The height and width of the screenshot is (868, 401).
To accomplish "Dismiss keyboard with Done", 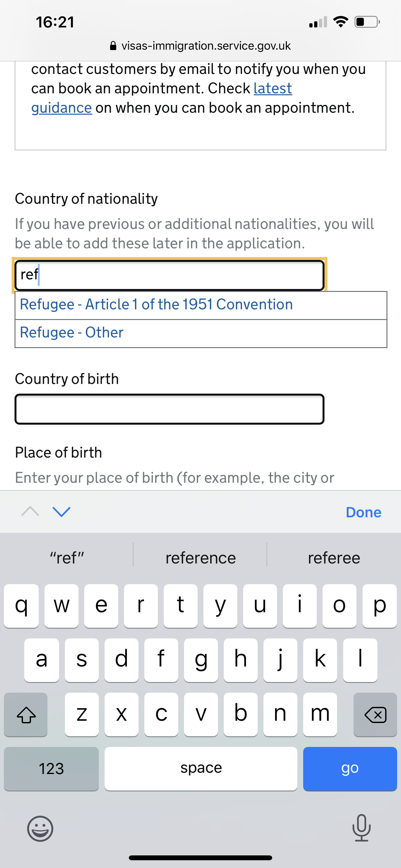I will [x=363, y=512].
